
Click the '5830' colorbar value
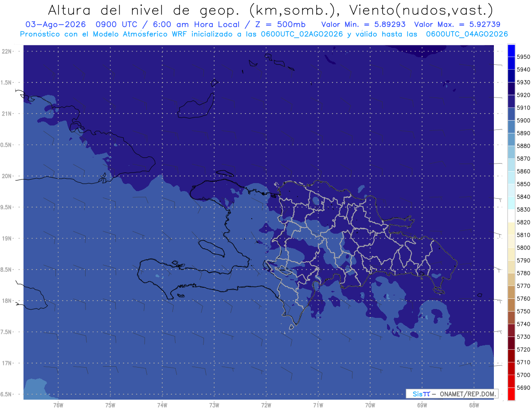[x=523, y=210]
